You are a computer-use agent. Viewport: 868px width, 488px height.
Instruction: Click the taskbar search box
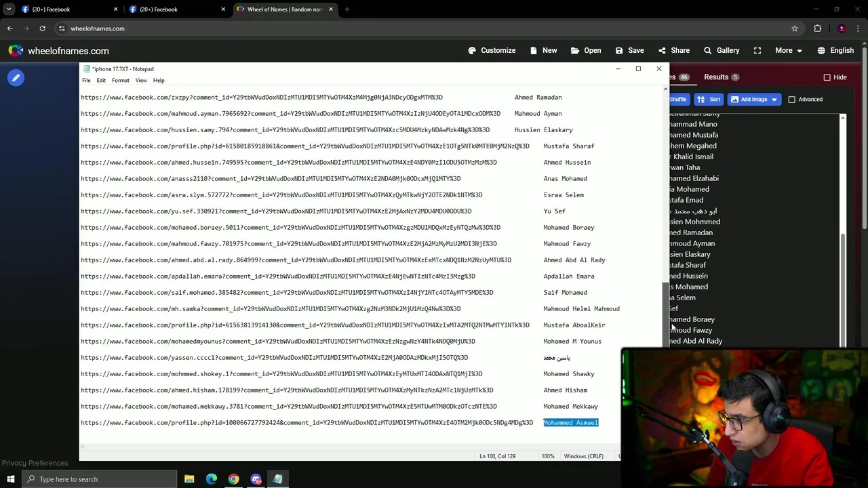coord(100,479)
